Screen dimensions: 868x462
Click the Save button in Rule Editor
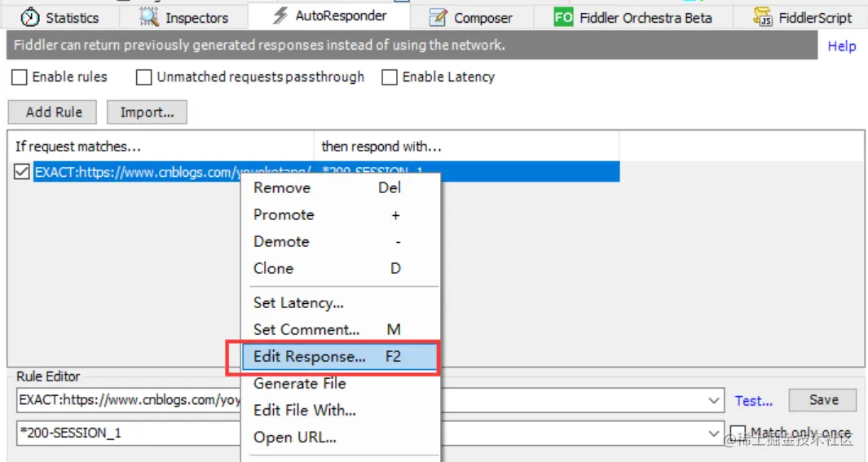click(x=823, y=400)
